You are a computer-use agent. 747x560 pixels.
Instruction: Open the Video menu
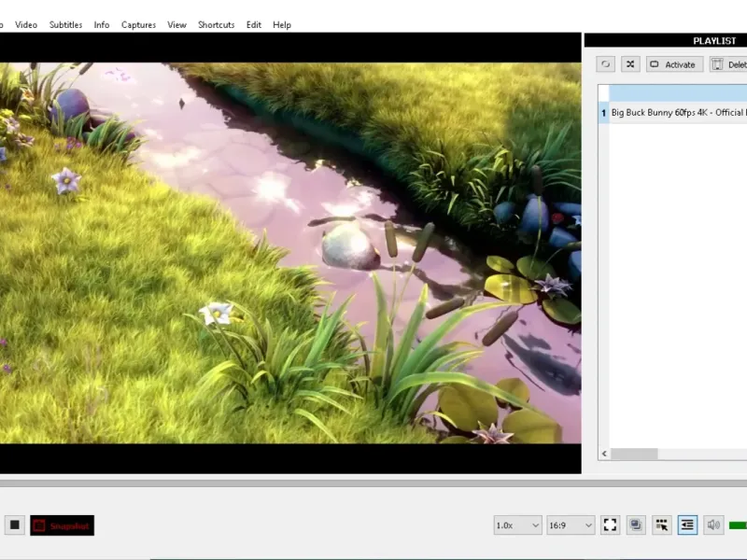tap(26, 24)
